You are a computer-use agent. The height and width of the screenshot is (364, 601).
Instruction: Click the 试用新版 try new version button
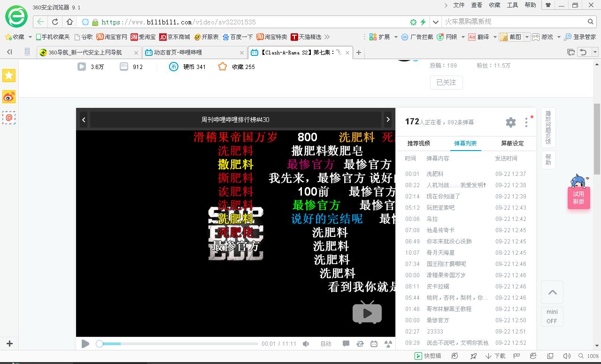[578, 197]
